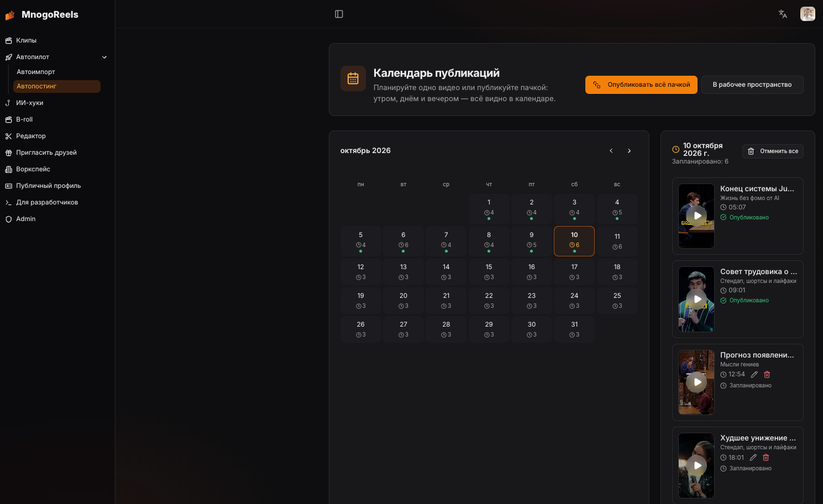Open the user avatar profile menu

coord(808,14)
